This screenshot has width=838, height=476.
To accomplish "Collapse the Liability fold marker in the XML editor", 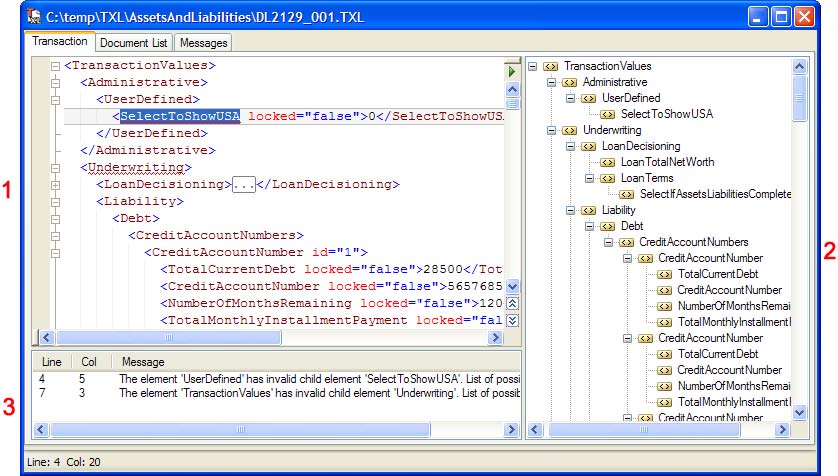I will pyautogui.click(x=55, y=202).
